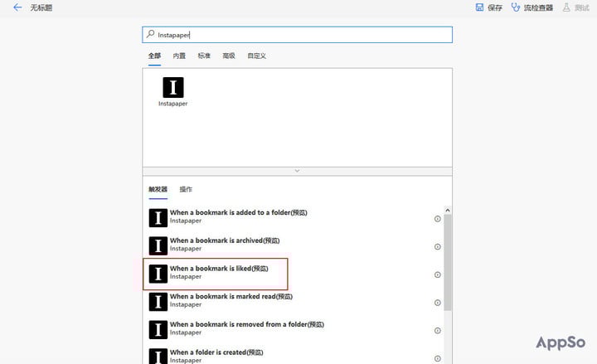Switch to the 自定义 (Custom) tab
The height and width of the screenshot is (364, 597).
[256, 56]
